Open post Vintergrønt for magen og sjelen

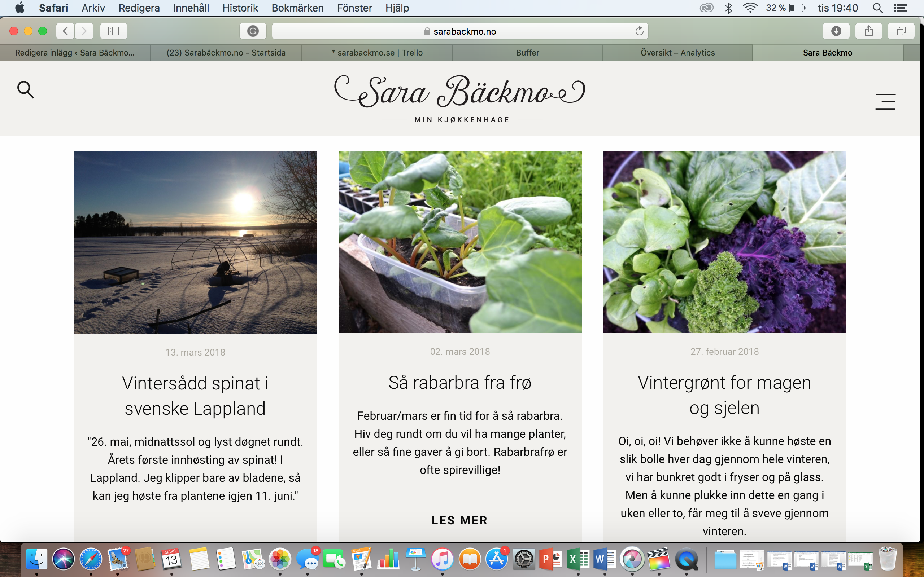724,395
